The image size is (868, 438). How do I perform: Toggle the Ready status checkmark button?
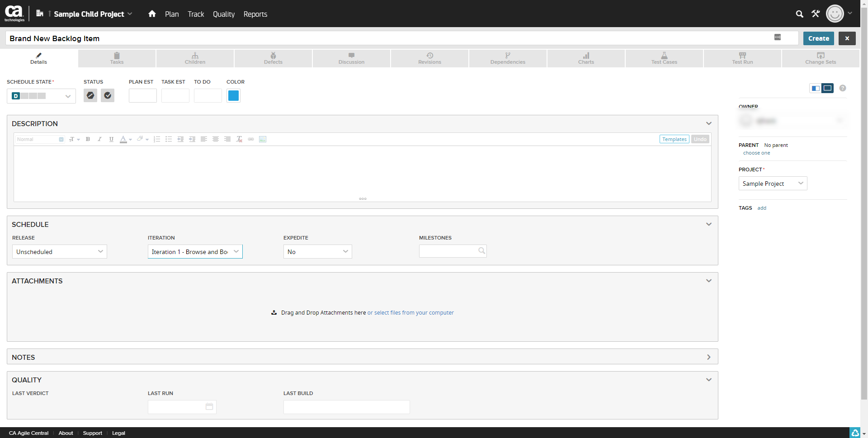click(108, 95)
